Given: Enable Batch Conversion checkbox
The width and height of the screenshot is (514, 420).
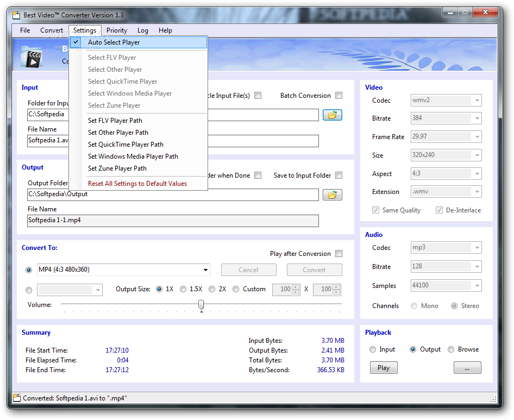Looking at the screenshot, I should click(x=339, y=96).
